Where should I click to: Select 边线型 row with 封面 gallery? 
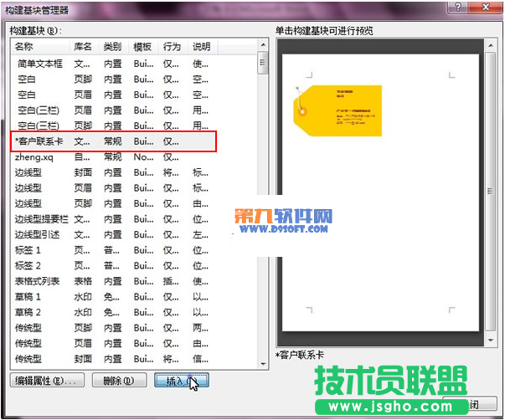[113, 172]
